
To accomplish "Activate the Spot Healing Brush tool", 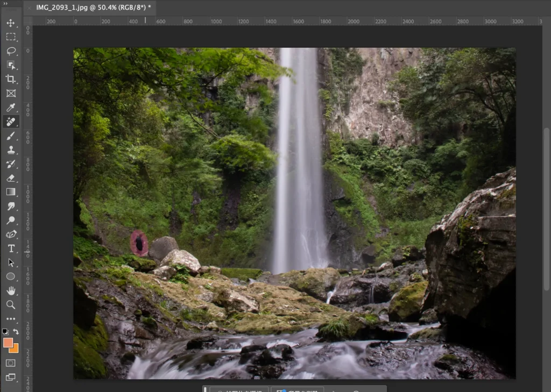I will click(x=11, y=122).
